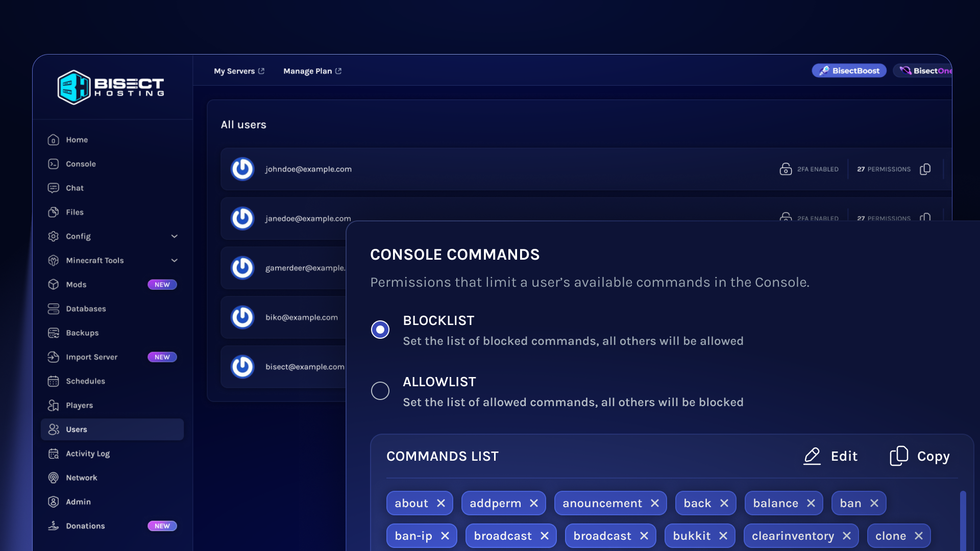
Task: Open My Servers link
Action: click(239, 71)
